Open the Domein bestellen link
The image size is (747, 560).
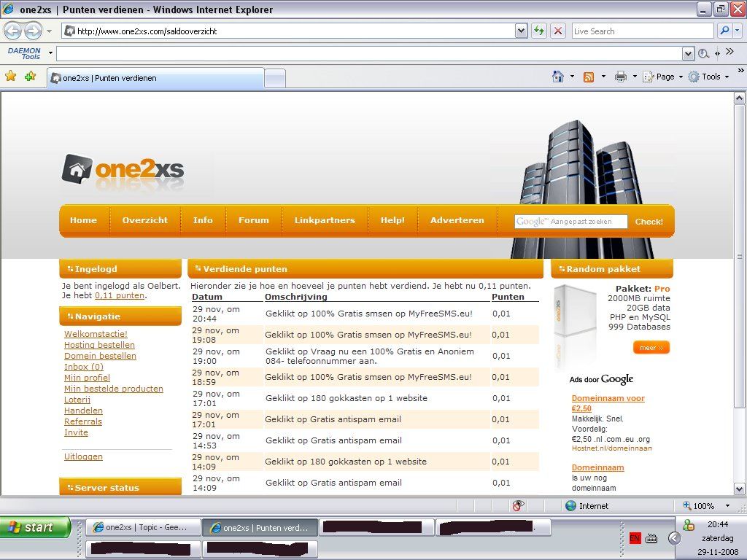(100, 356)
